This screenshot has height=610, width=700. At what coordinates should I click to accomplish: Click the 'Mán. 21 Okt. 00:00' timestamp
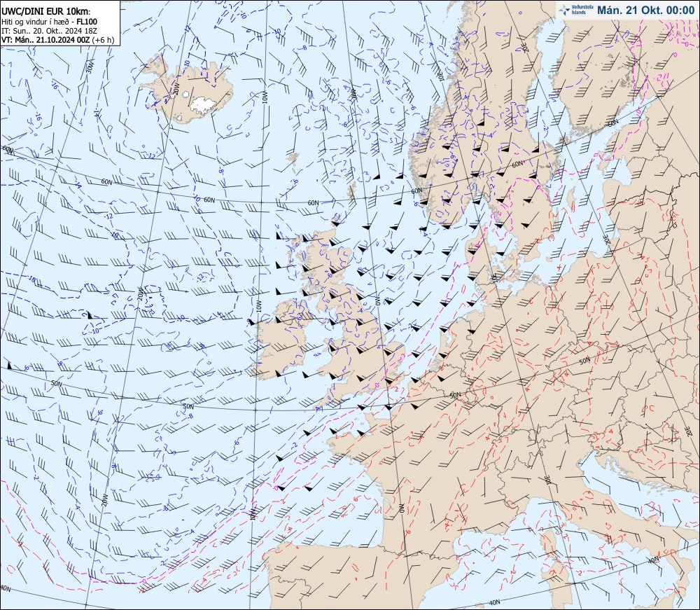tap(646, 10)
